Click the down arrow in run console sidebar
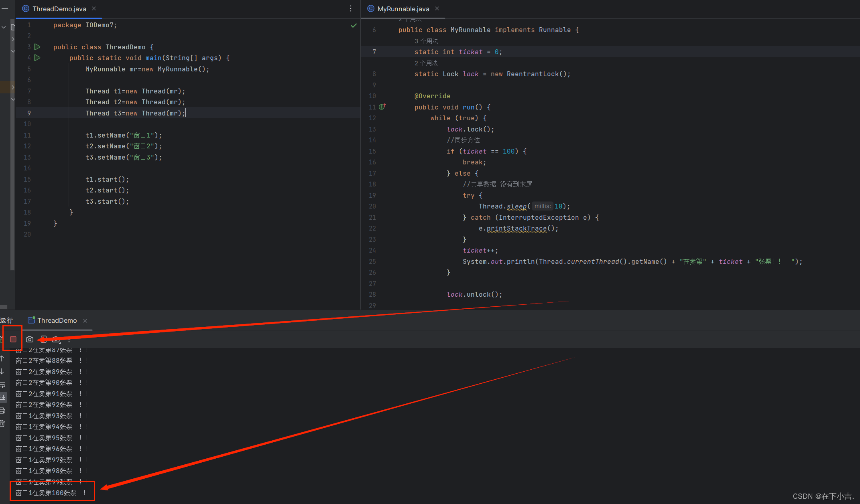Image resolution: width=860 pixels, height=504 pixels. (2, 371)
